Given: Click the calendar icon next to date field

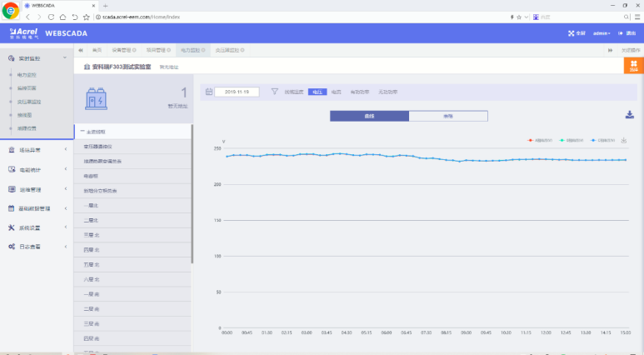Looking at the screenshot, I should click(x=208, y=92).
